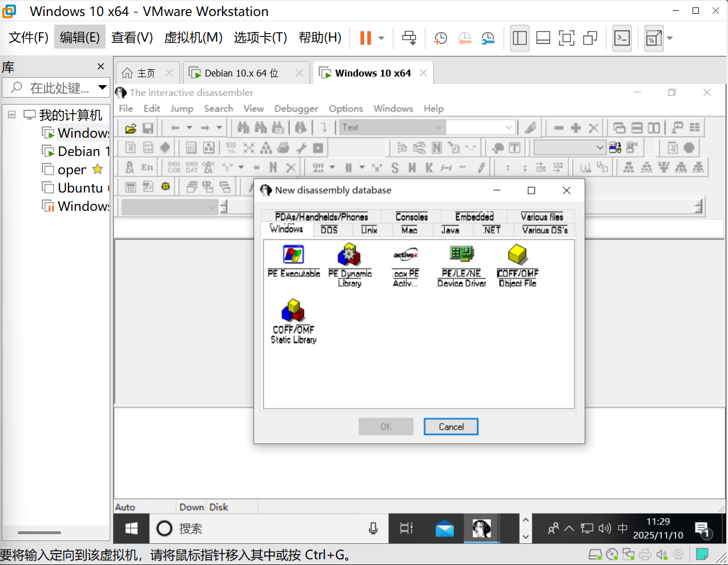Open the Mail app from the taskbar
Screen dimensions: 728x565
pyautogui.click(x=444, y=528)
